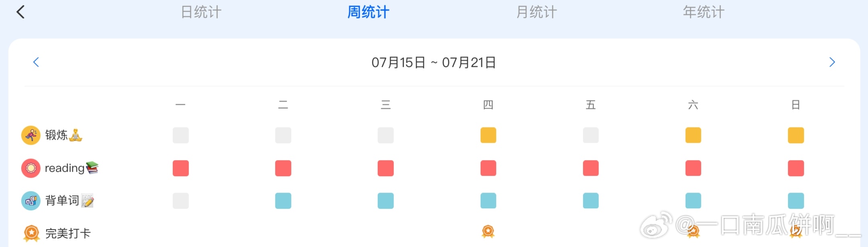868x247 pixels.
Task: Click the reading📚 habit label
Action: 72,168
